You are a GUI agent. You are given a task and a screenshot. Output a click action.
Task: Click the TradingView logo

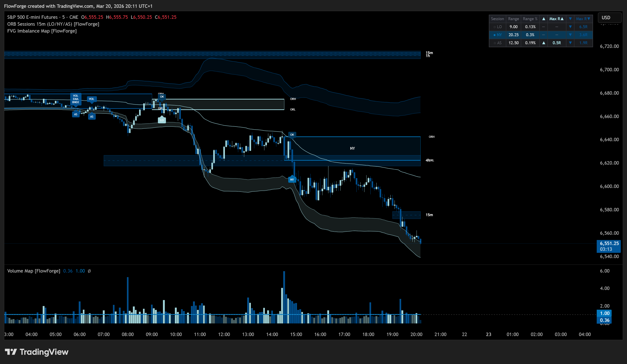pos(36,352)
